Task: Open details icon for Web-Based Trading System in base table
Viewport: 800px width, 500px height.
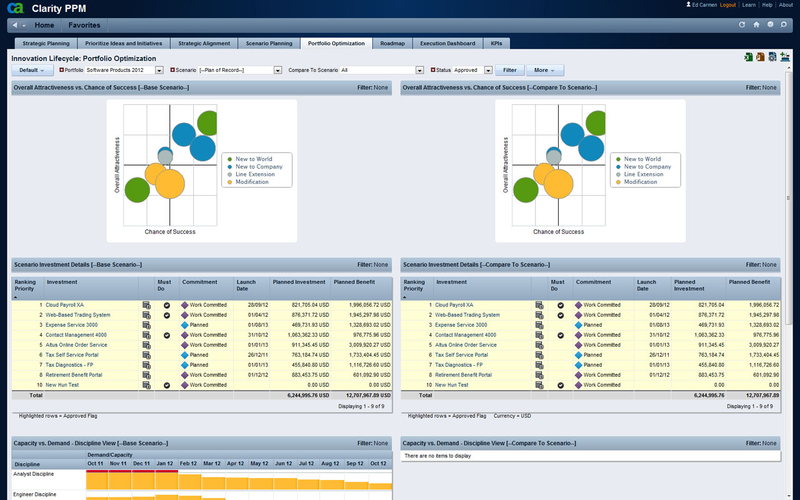Action: point(146,315)
